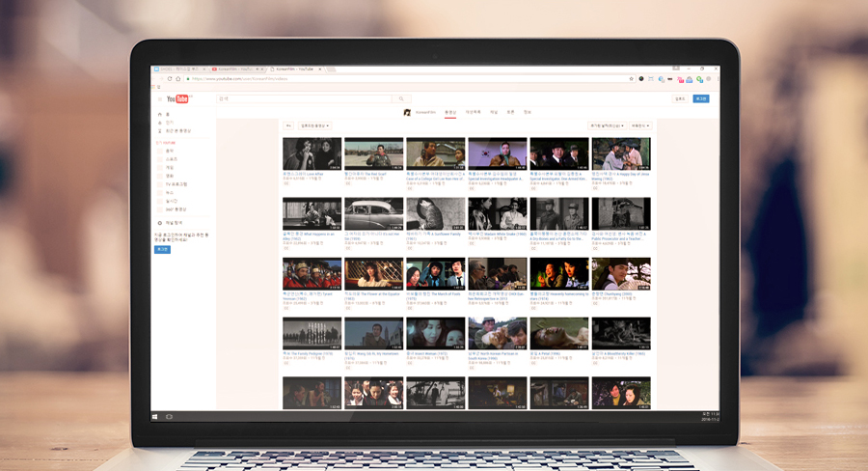Bookmark page with the star icon
Image resolution: width=868 pixels, height=471 pixels.
click(631, 79)
